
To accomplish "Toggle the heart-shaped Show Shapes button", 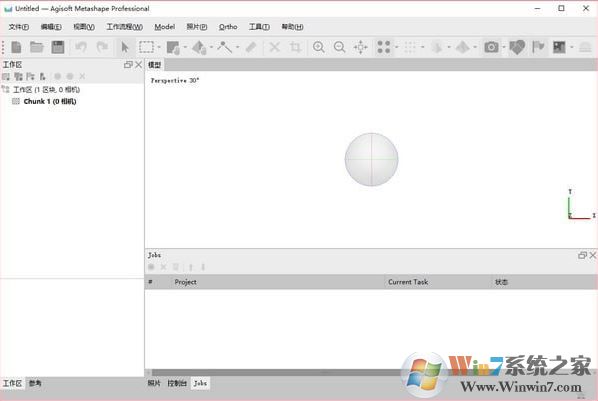I will coord(517,47).
